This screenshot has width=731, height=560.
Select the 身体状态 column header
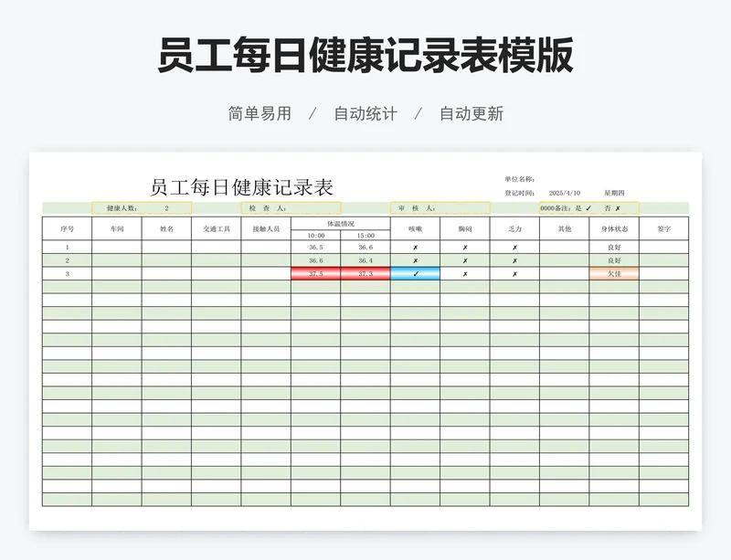(614, 228)
